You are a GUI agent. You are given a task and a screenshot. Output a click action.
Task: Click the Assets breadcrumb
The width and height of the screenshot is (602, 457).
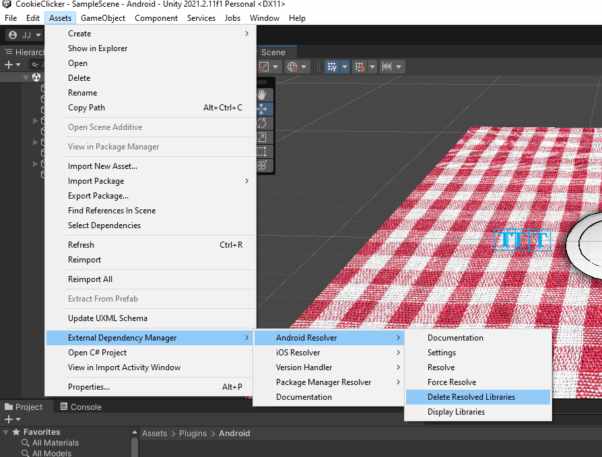tap(155, 434)
